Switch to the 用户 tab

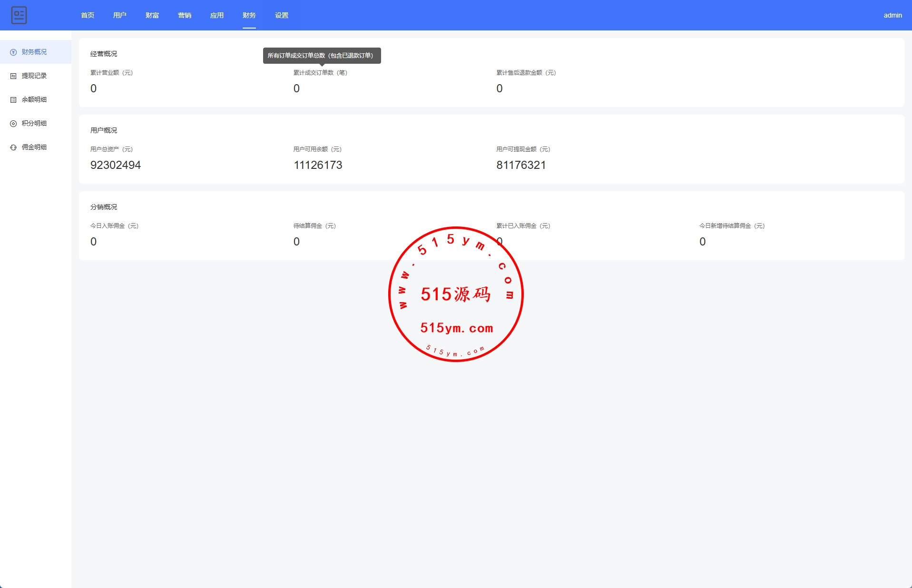click(x=120, y=15)
